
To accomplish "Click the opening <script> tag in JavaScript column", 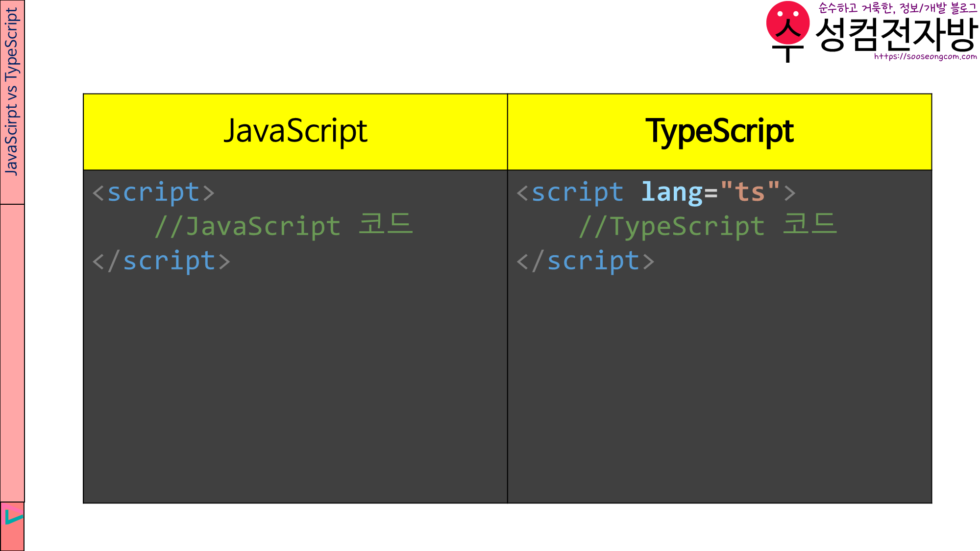I will coord(153,192).
